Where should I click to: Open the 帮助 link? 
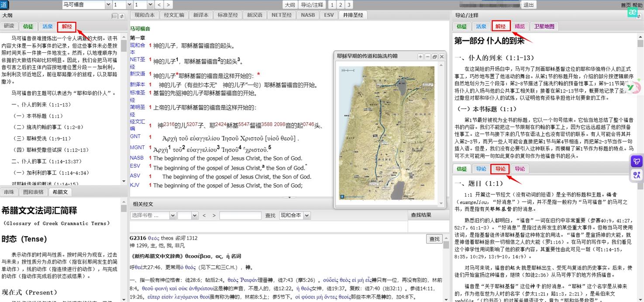pyautogui.click(x=638, y=5)
